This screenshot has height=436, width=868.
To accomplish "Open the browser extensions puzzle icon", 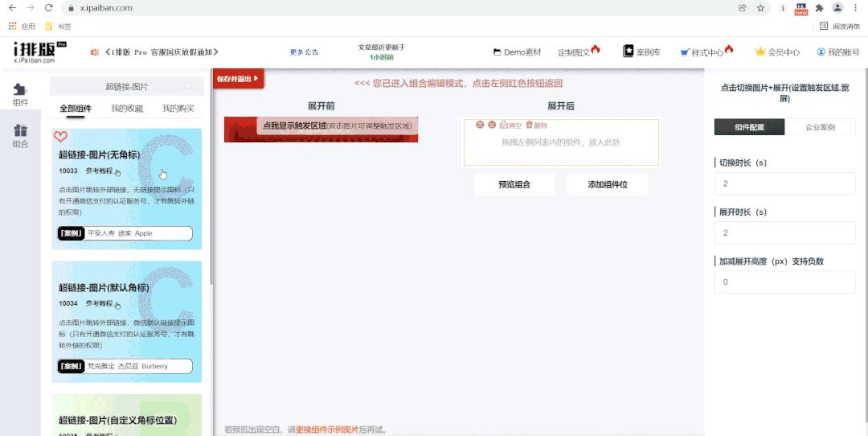I will coord(819,8).
